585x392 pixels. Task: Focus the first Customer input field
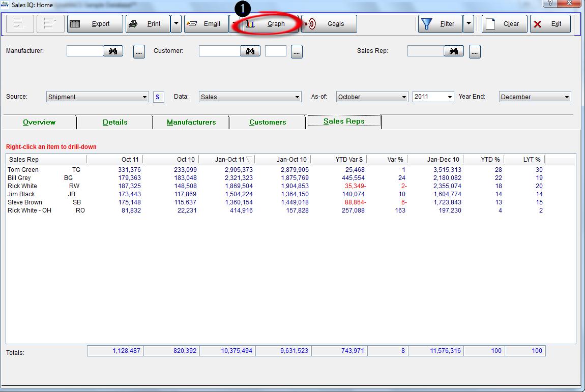[220, 51]
